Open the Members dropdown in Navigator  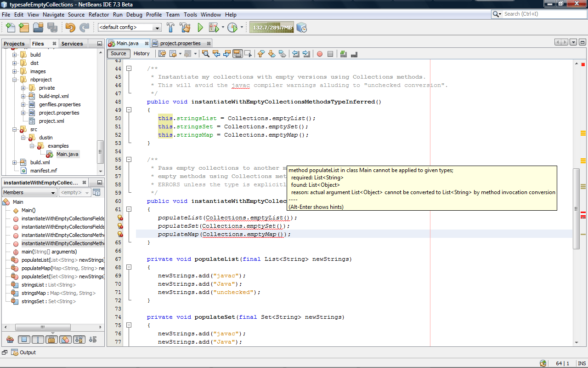tap(29, 192)
